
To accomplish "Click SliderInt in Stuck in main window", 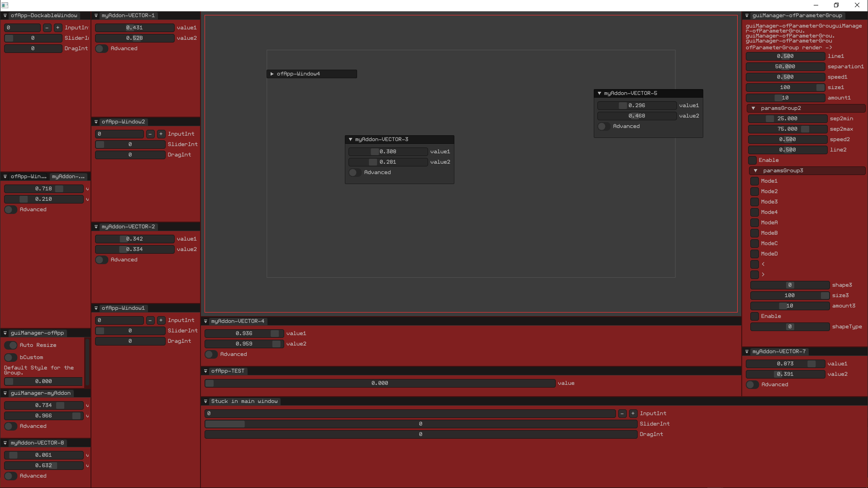I will 421,424.
